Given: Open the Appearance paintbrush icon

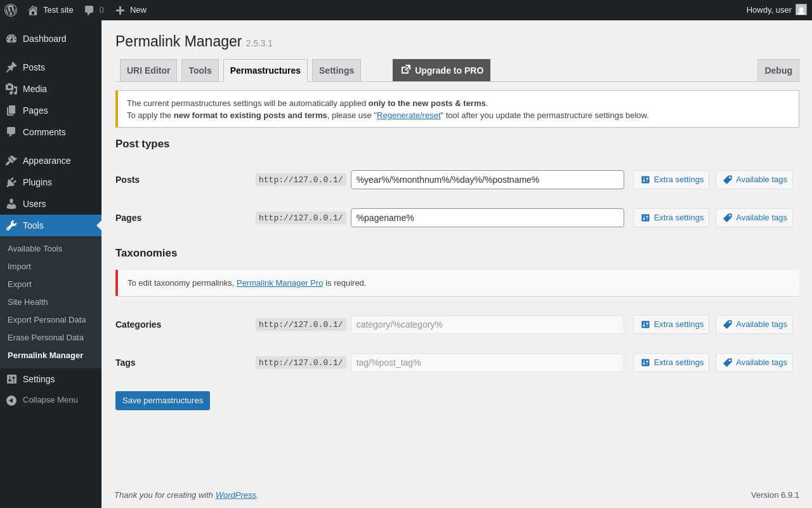Looking at the screenshot, I should point(11,161).
